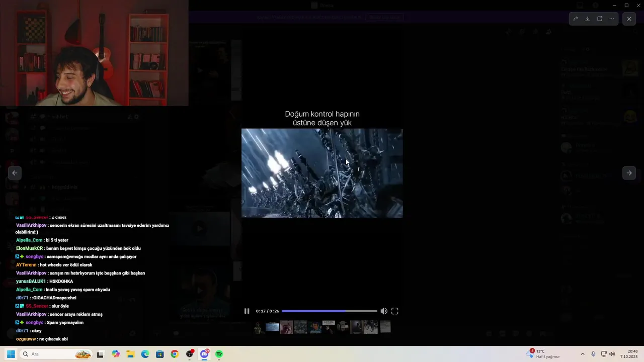The width and height of the screenshot is (644, 362).
Task: Open Microsoft Store from the taskbar
Action: 160,354
